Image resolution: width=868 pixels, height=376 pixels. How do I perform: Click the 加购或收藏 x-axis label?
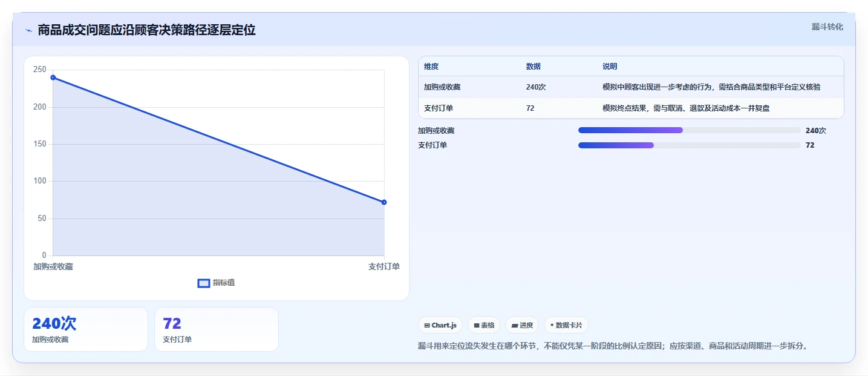[53, 266]
